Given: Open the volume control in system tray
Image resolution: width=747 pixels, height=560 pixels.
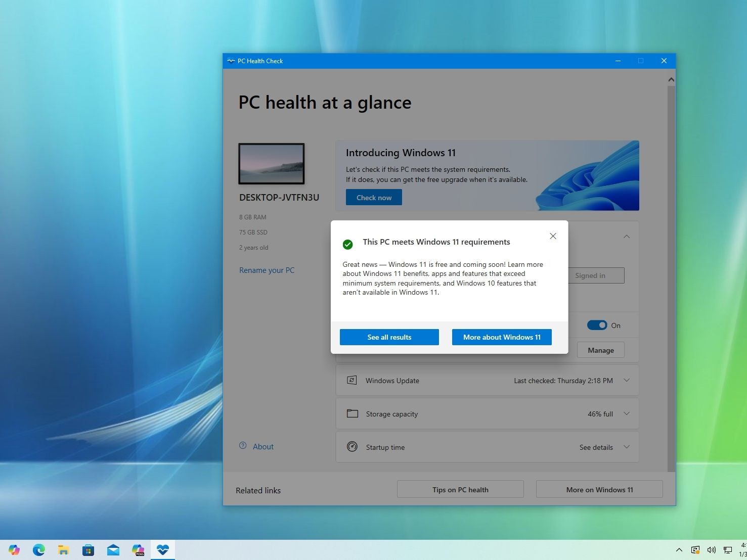Looking at the screenshot, I should (x=712, y=550).
